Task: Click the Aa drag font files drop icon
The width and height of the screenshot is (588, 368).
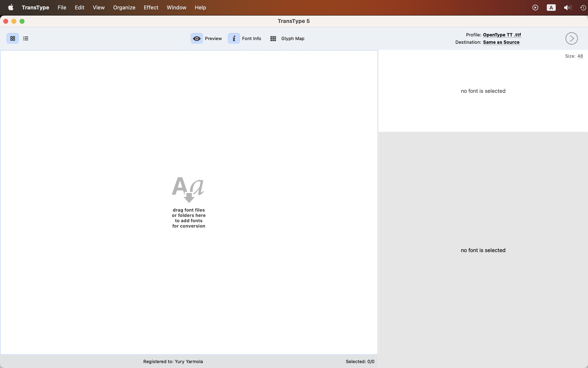Action: pyautogui.click(x=188, y=190)
